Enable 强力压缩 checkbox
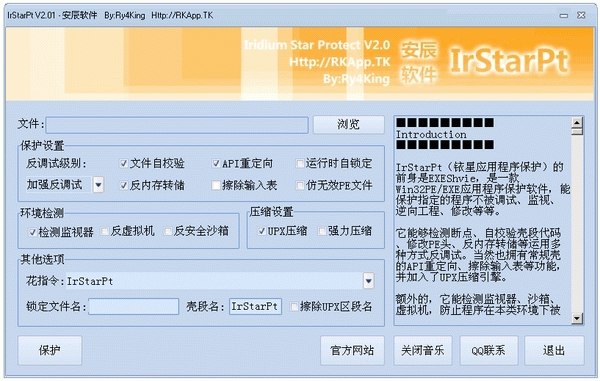 (x=322, y=231)
